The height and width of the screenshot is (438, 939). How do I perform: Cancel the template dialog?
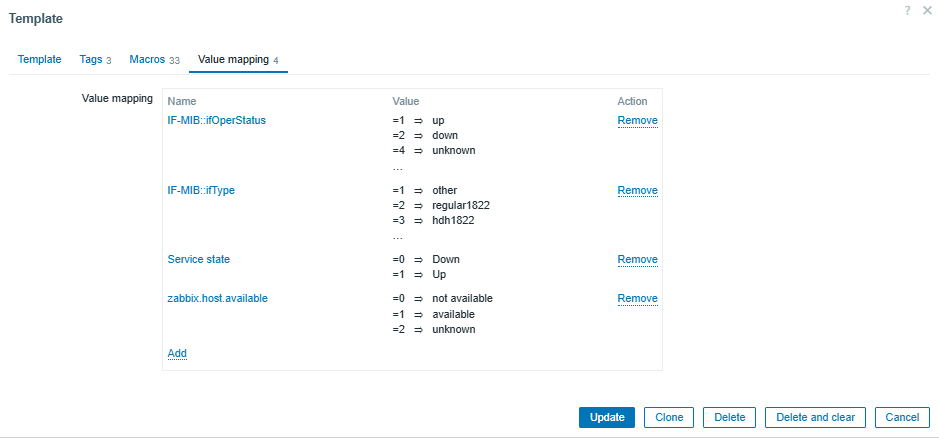coord(902,418)
